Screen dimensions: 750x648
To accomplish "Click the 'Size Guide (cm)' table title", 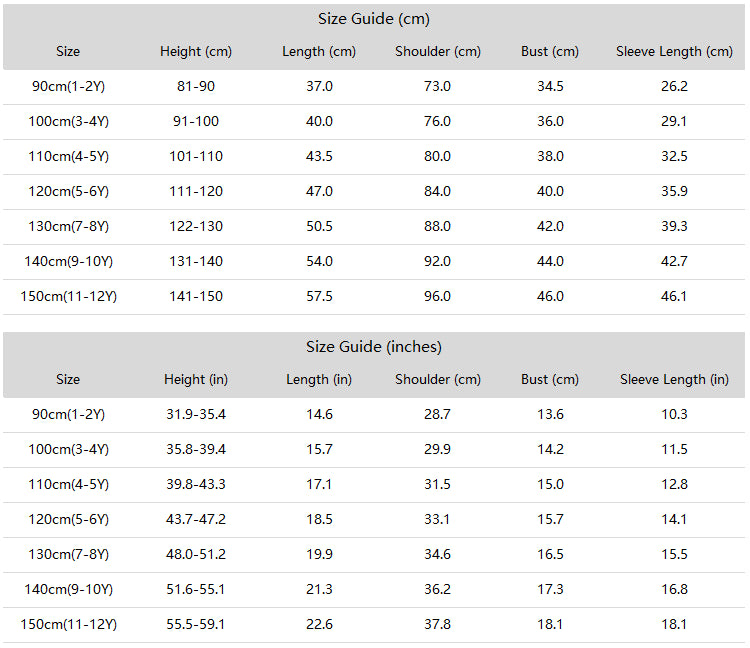I will click(374, 19).
